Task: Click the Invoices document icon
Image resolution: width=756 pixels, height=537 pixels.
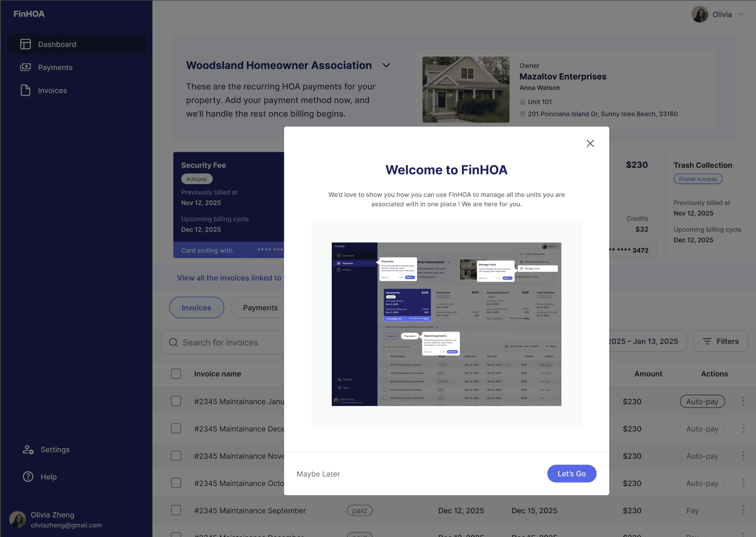Action: coord(25,90)
